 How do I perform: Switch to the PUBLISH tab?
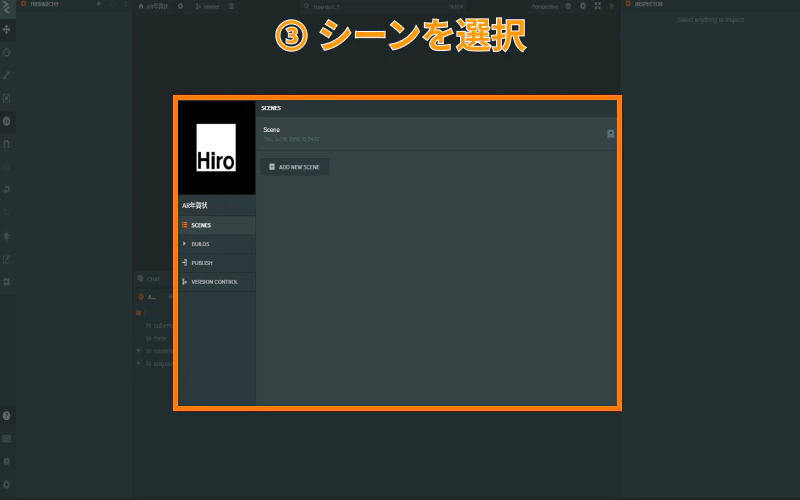[217, 263]
